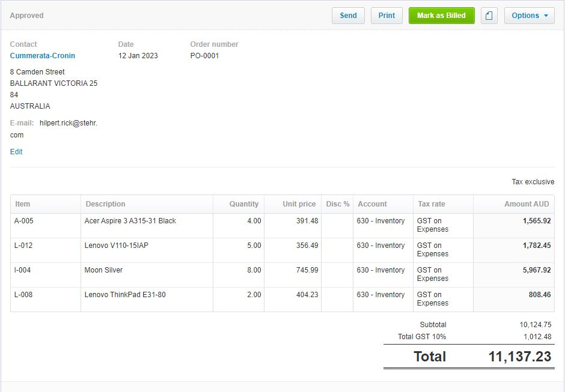Click the Print button
Viewport: 565px width, 392px height.
pos(386,16)
